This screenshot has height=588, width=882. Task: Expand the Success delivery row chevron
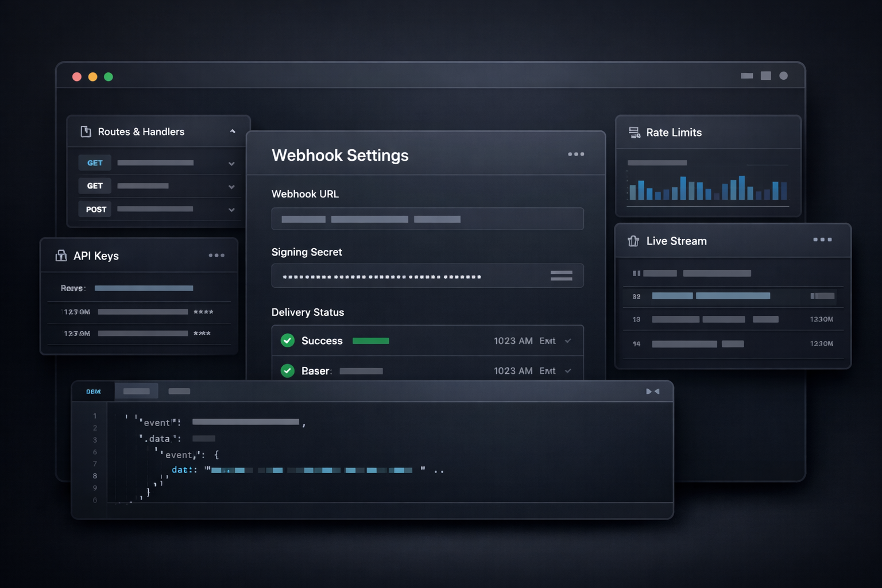[568, 341]
